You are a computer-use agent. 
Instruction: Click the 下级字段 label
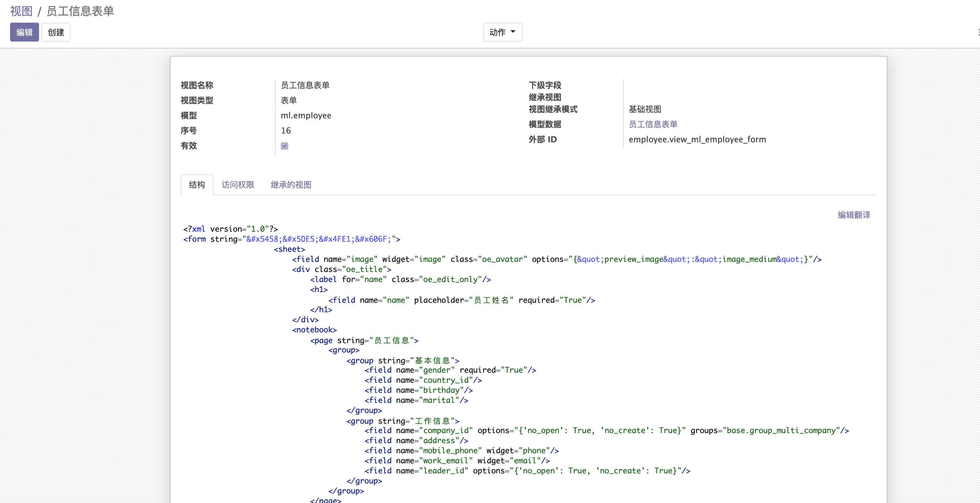(x=544, y=85)
